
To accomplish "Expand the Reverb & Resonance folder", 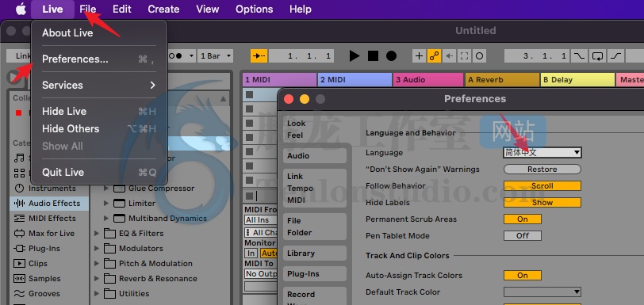I will coord(97,279).
